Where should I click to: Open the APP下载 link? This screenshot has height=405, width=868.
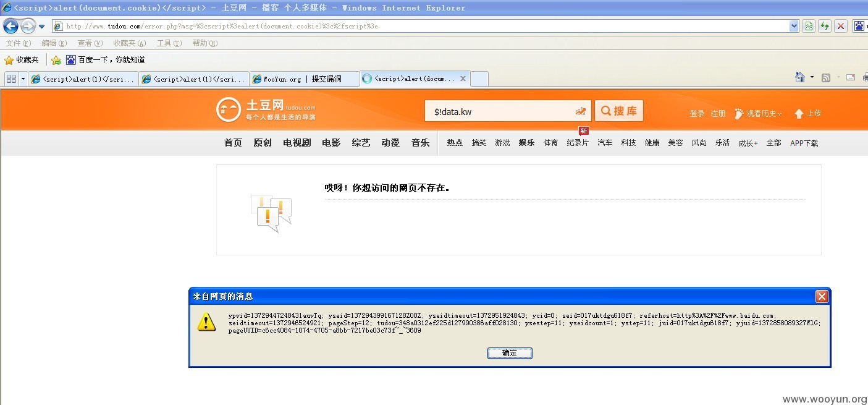click(x=804, y=143)
